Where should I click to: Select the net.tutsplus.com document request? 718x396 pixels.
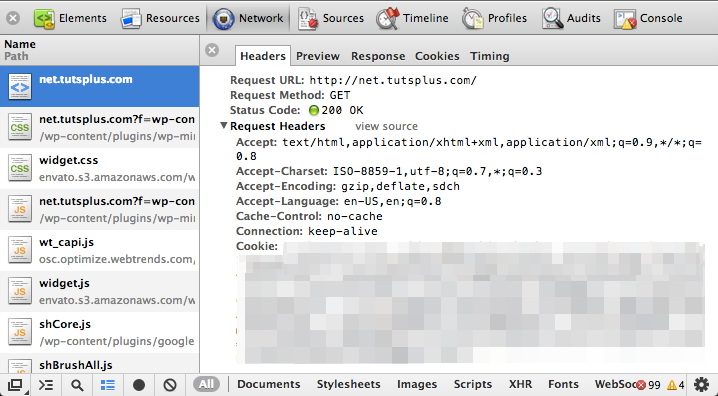[x=100, y=87]
